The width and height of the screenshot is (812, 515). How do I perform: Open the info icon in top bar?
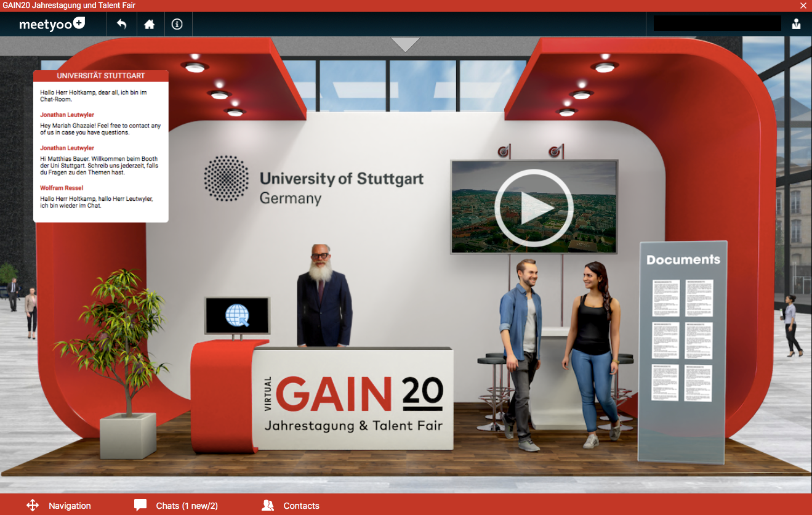click(x=177, y=25)
